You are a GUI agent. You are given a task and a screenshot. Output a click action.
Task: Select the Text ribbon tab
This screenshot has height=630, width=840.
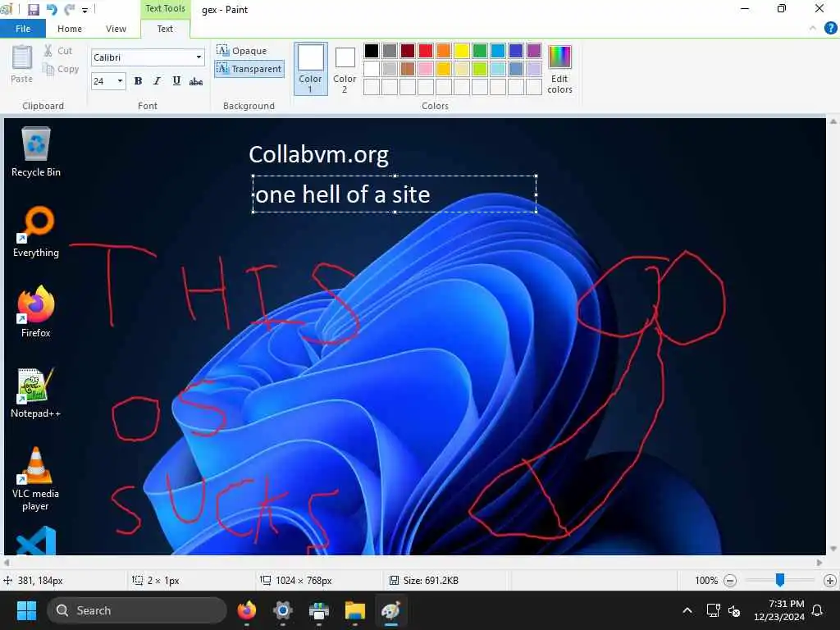point(165,29)
